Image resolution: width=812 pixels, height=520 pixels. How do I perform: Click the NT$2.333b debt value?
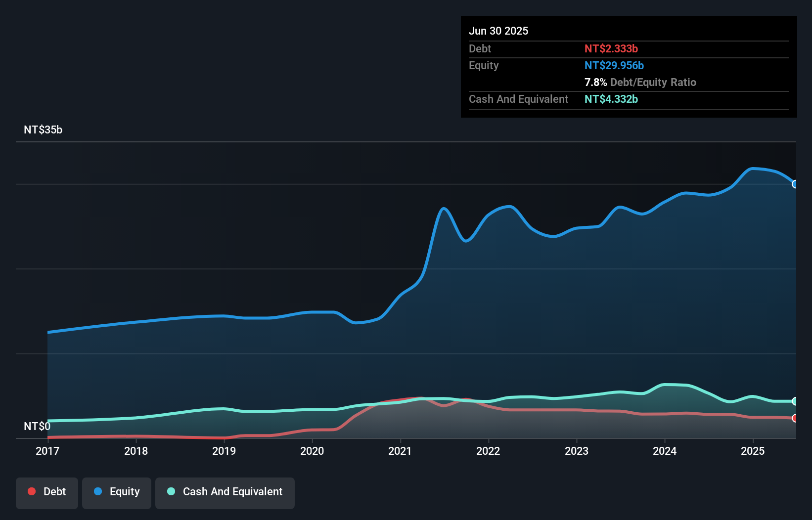coord(611,49)
